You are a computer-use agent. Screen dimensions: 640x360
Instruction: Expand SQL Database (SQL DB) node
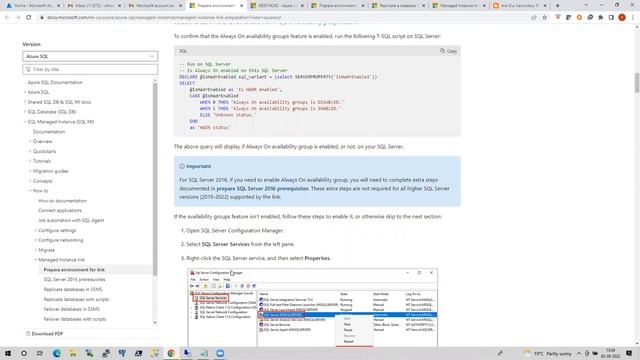(25, 112)
